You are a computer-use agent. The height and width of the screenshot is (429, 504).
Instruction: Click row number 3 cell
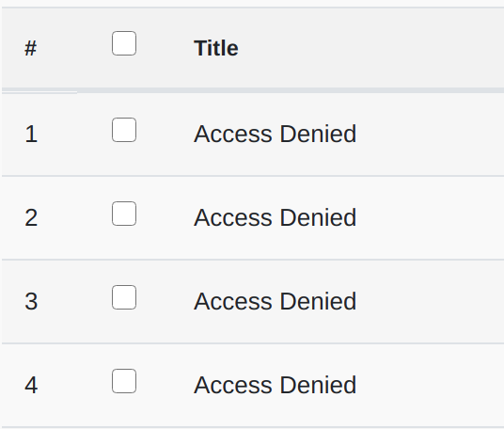(31, 301)
